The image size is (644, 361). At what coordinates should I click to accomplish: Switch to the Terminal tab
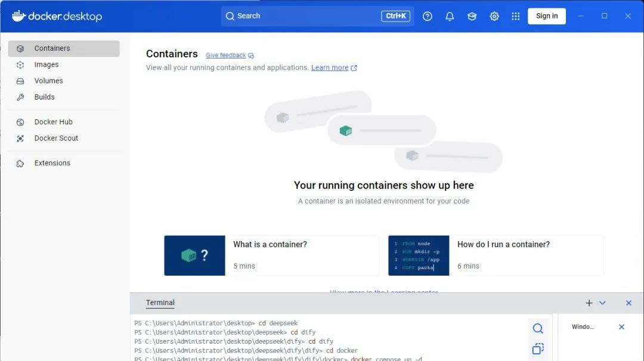coord(160,303)
